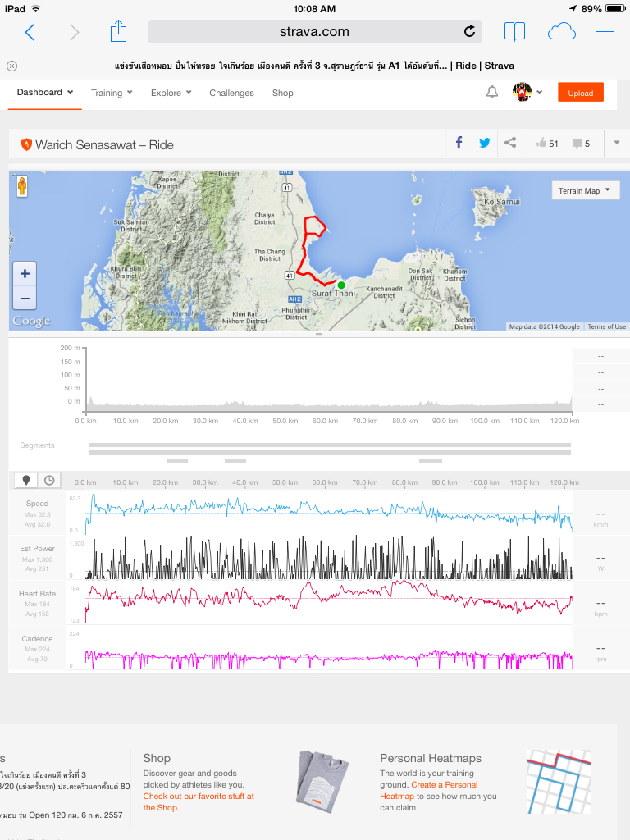The image size is (630, 840).
Task: Click the Speed chart label
Action: point(37,504)
